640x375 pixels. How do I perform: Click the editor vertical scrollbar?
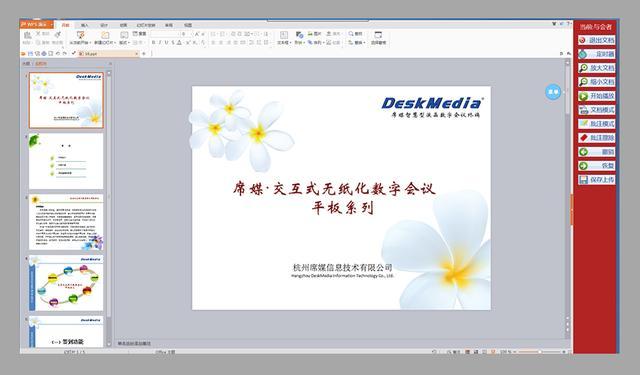[567, 200]
